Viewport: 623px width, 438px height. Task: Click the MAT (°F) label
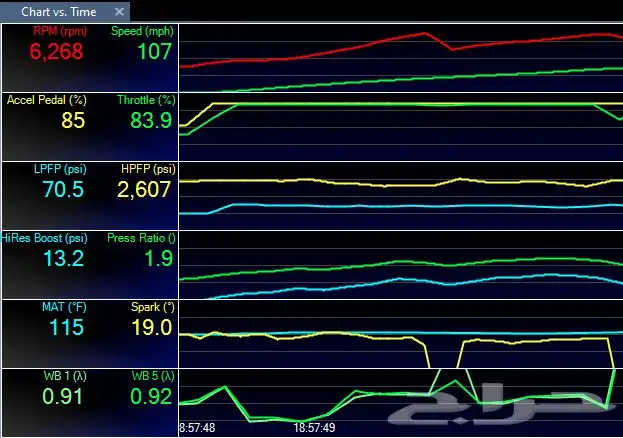[x=64, y=307]
